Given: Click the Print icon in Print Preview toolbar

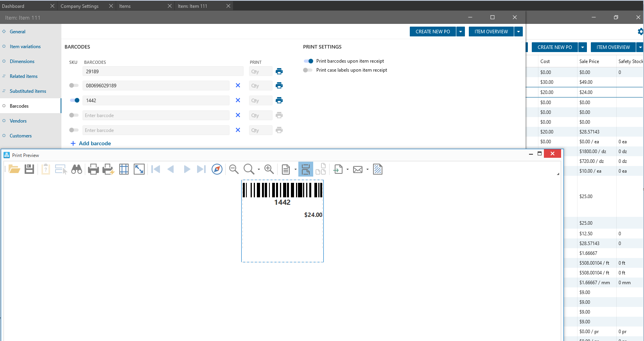Looking at the screenshot, I should (93, 169).
